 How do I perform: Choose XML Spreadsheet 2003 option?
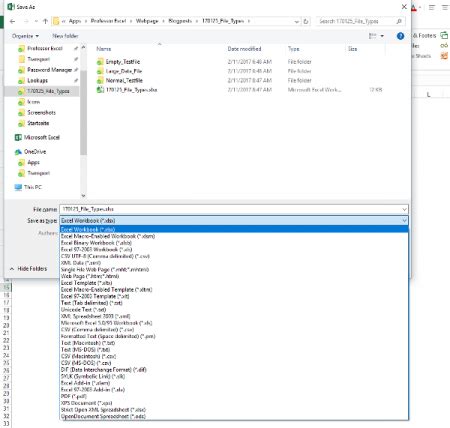[x=234, y=316]
